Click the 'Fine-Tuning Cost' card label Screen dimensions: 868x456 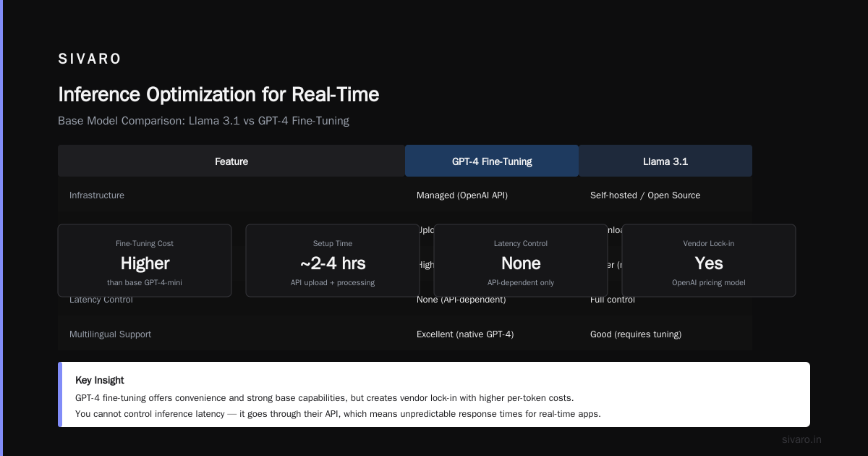(145, 243)
